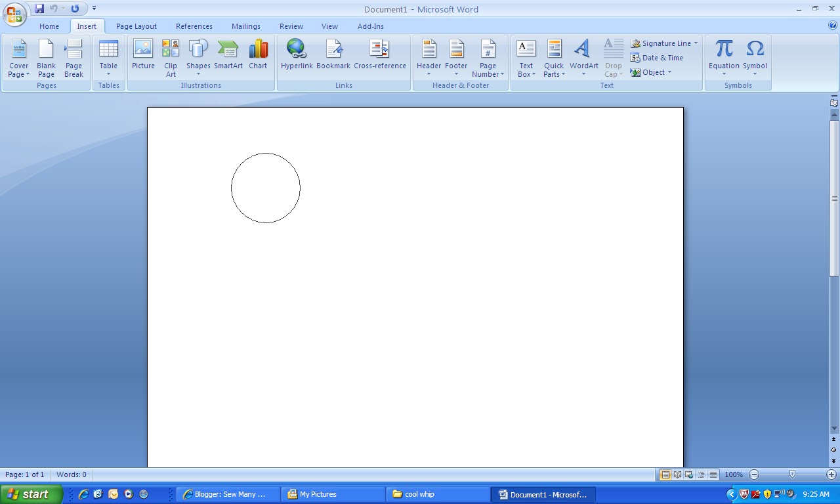The height and width of the screenshot is (504, 840).
Task: Open the Symbol dropdown
Action: point(755,58)
